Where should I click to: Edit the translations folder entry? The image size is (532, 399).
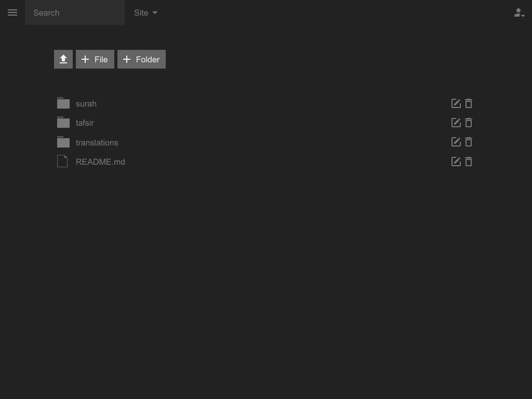(x=456, y=142)
